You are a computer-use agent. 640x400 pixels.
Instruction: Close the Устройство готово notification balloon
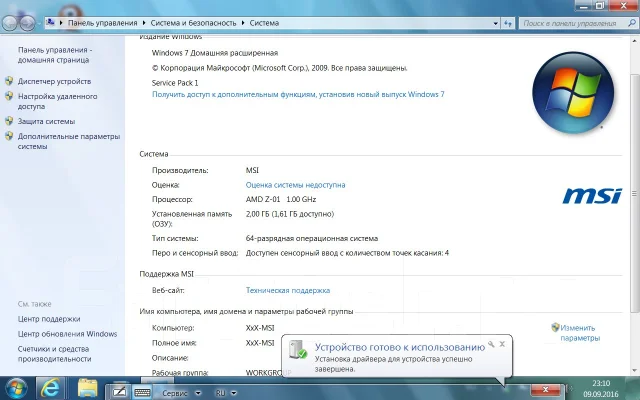502,344
